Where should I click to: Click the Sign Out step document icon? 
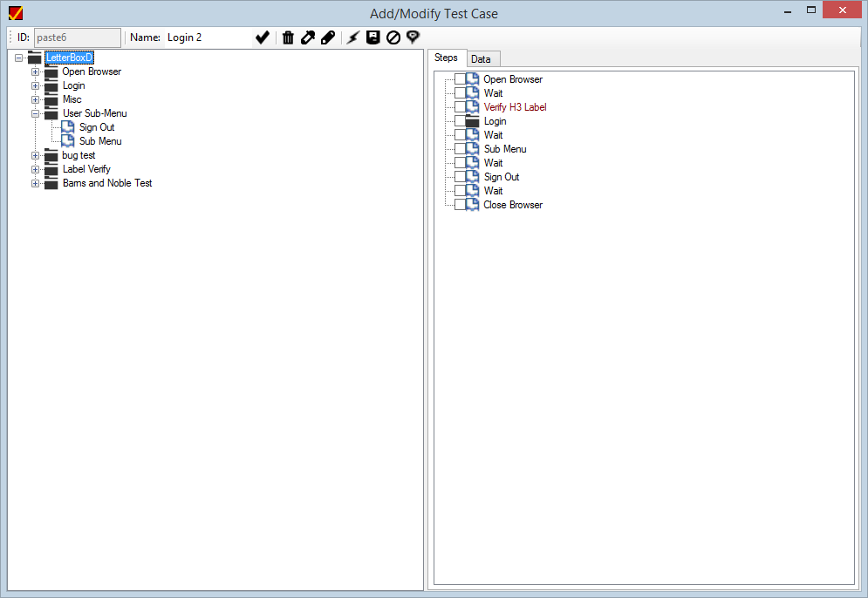point(472,176)
